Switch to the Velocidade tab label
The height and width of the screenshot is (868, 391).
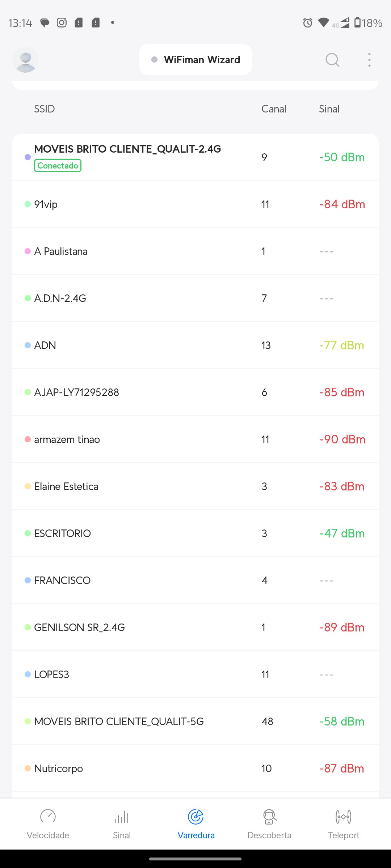click(48, 835)
